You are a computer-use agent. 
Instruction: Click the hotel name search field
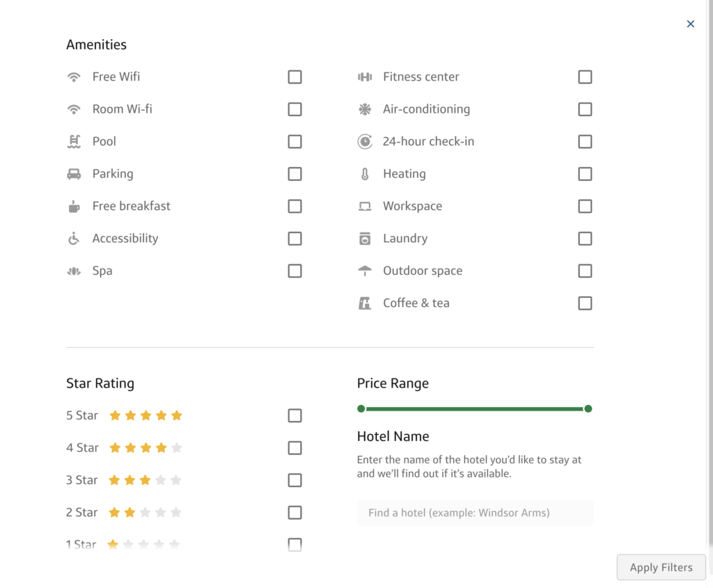tap(476, 512)
